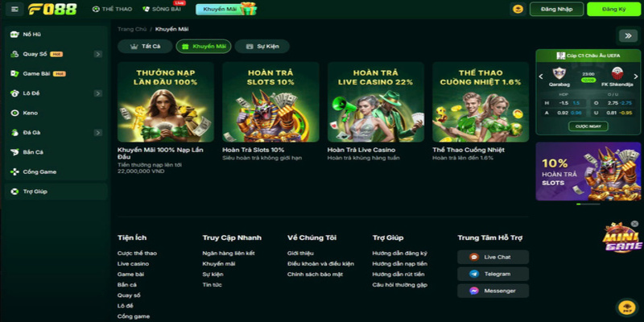Click the FK Shkendija team logo
The image size is (644, 322).
pyautogui.click(x=617, y=73)
